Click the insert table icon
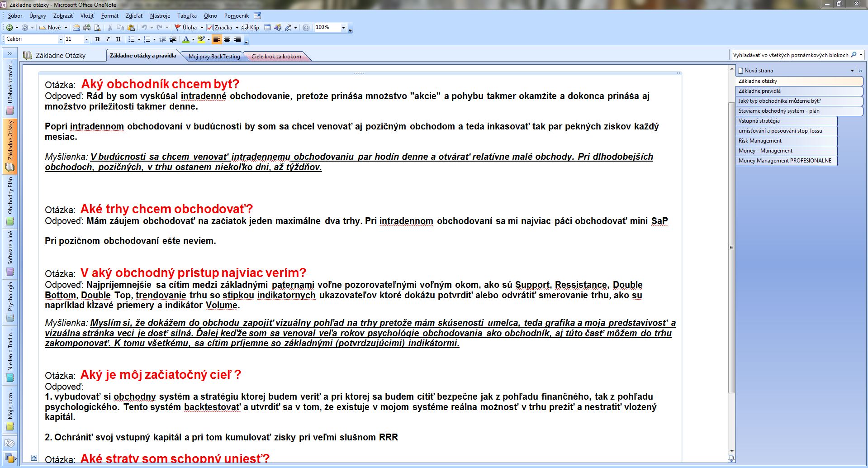The image size is (868, 468). [267, 28]
